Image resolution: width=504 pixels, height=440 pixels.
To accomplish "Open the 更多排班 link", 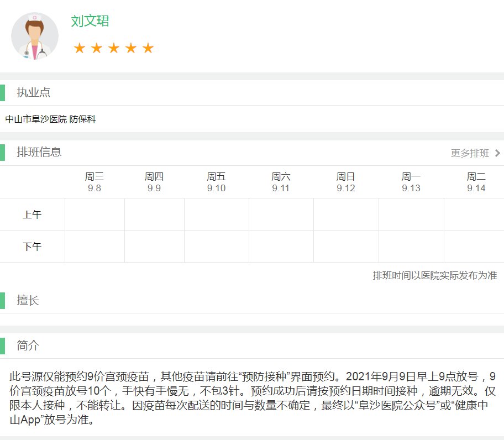I will [x=470, y=153].
